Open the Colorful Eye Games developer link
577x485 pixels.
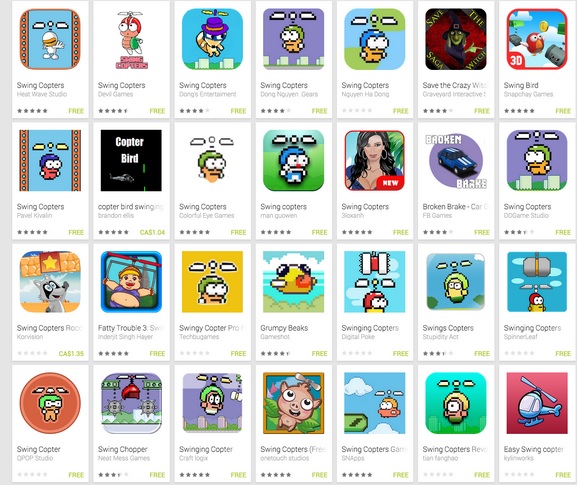pyautogui.click(x=206, y=215)
